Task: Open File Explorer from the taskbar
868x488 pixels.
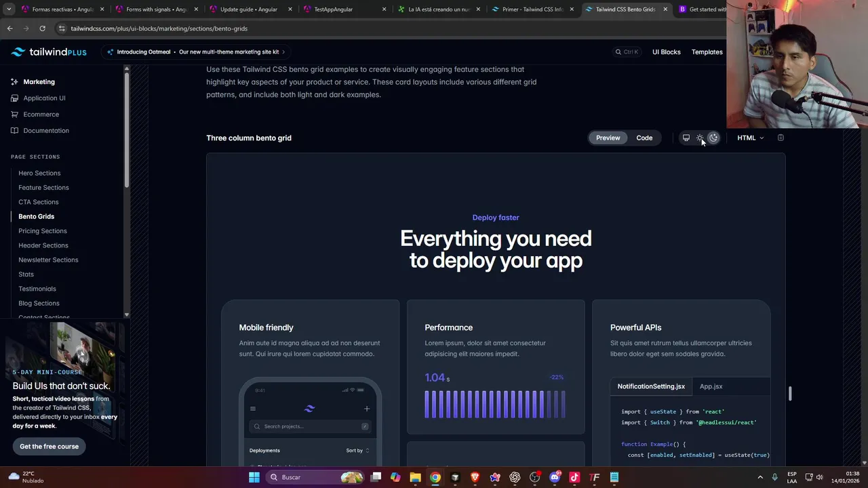Action: click(415, 477)
